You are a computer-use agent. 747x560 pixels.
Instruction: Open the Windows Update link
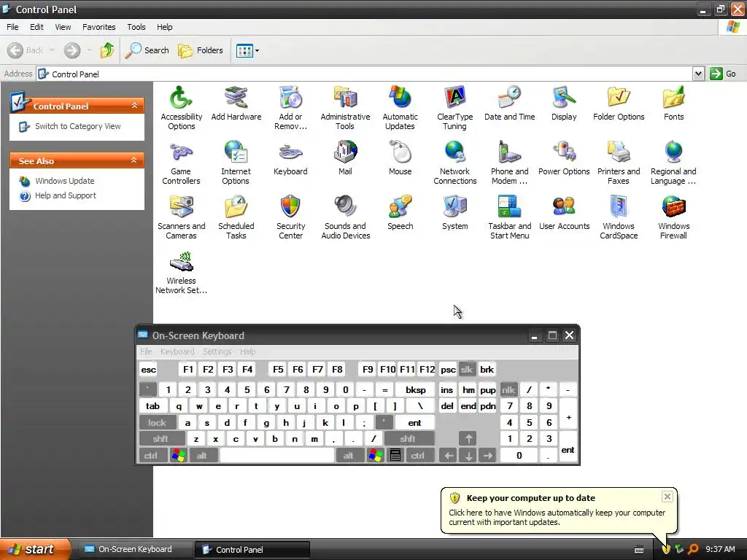pos(65,181)
